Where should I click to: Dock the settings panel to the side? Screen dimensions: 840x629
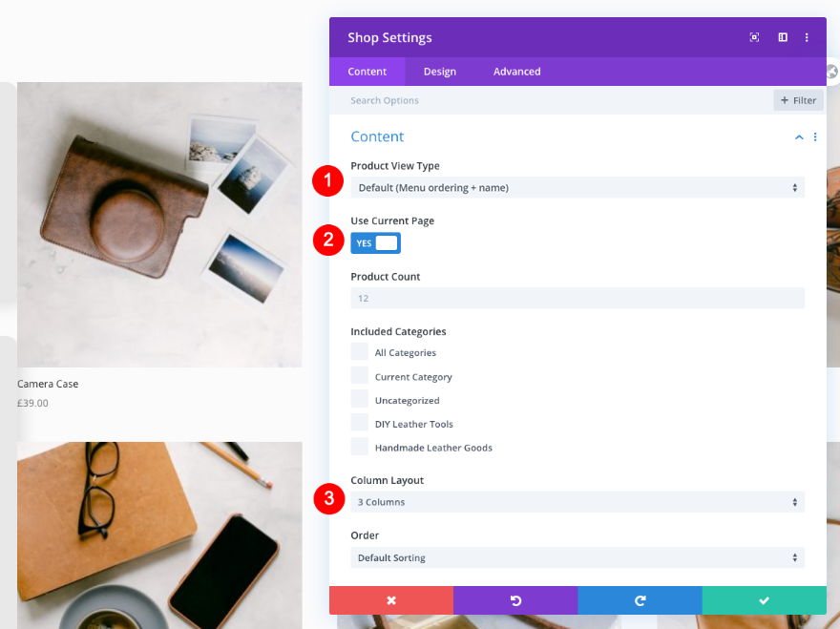click(x=783, y=37)
